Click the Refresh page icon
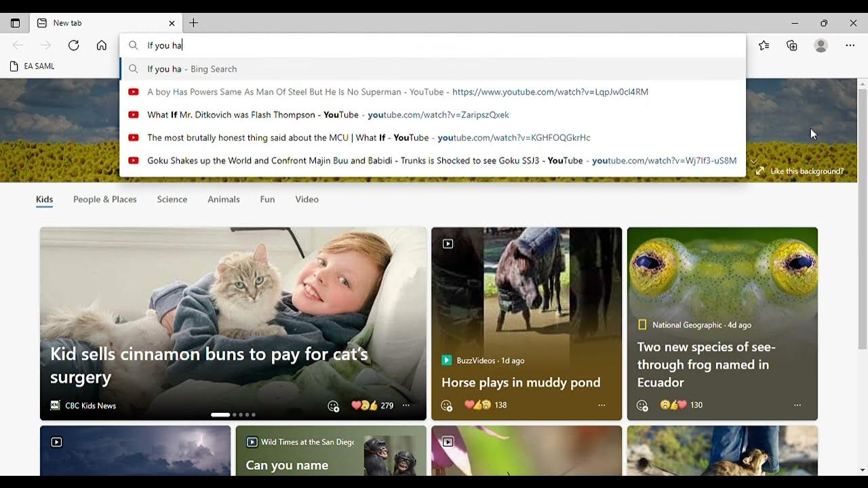 point(73,45)
